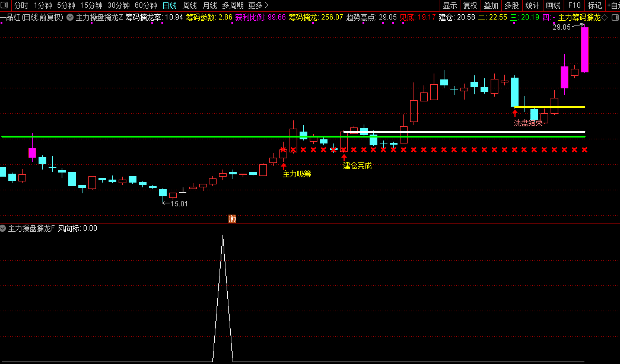This screenshot has width=620, height=364.
Task: Click the 趋势高点: 29.05 value
Action: pyautogui.click(x=371, y=17)
